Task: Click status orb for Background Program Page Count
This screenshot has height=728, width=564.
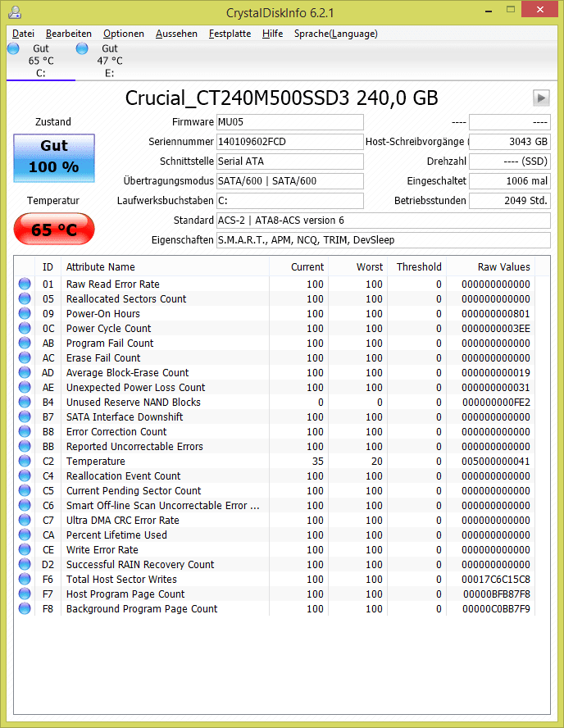Action: pos(25,608)
